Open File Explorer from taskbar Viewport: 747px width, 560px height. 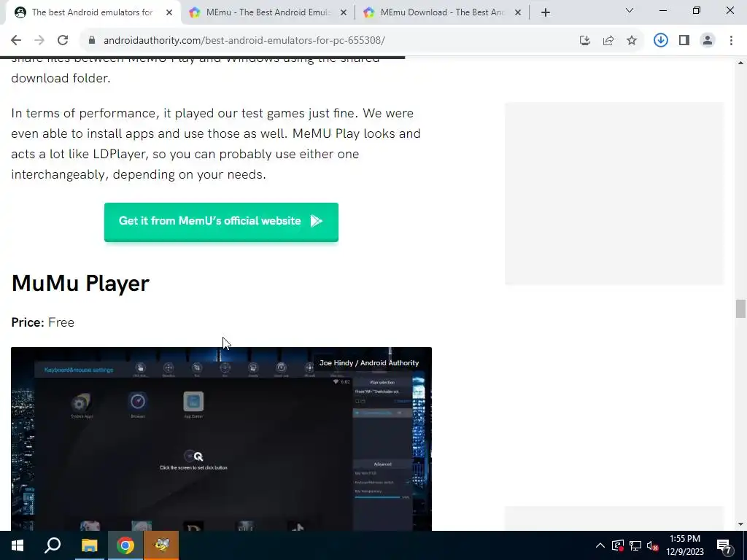[89, 545]
